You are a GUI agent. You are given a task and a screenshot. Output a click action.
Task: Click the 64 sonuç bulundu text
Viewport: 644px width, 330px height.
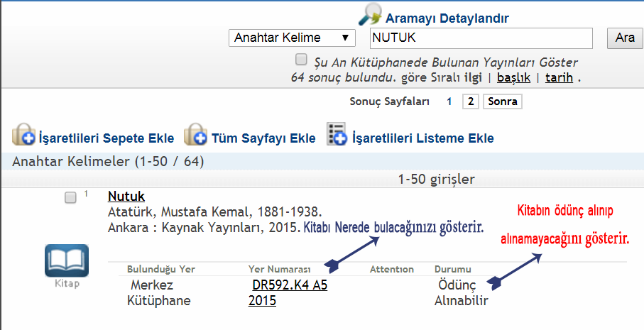[342, 77]
